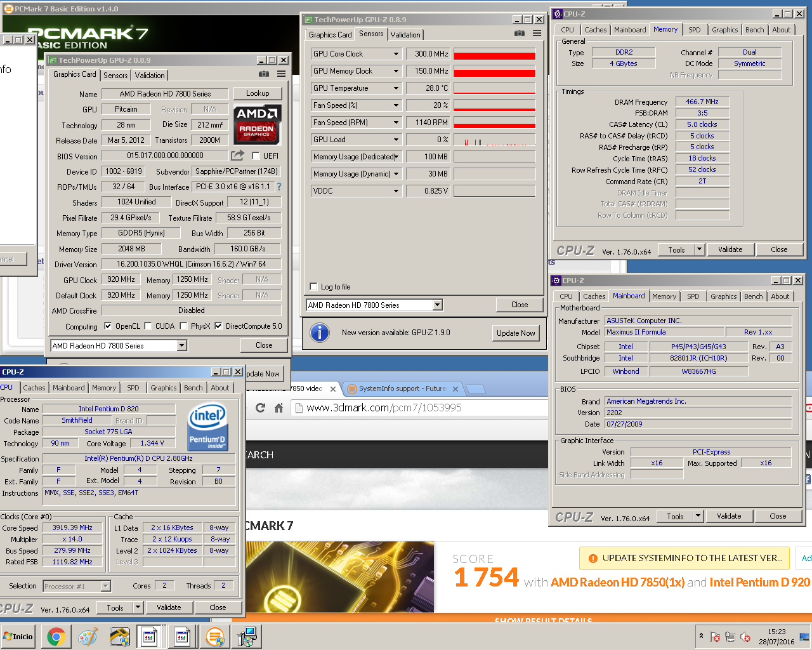Open GPU selector dropdown in GPU-Z Graphics Card window

coord(182,346)
